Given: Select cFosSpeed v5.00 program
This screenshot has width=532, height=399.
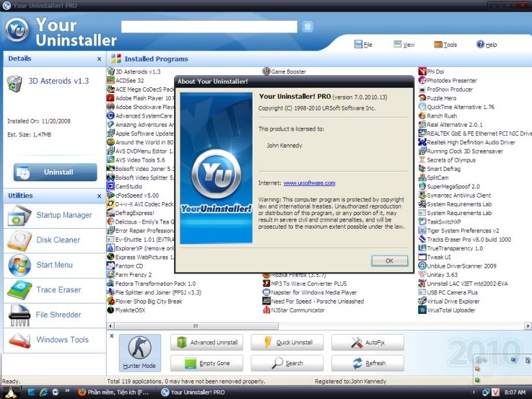Looking at the screenshot, I should tap(133, 195).
